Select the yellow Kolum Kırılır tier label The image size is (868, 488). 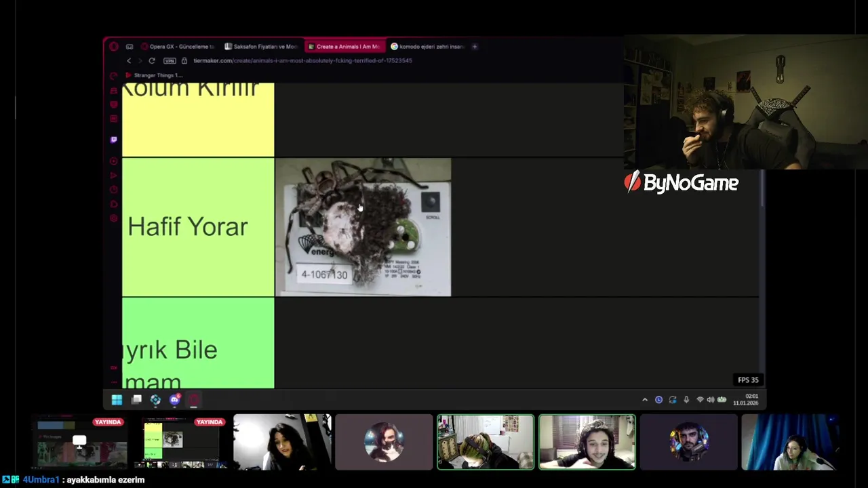(198, 119)
